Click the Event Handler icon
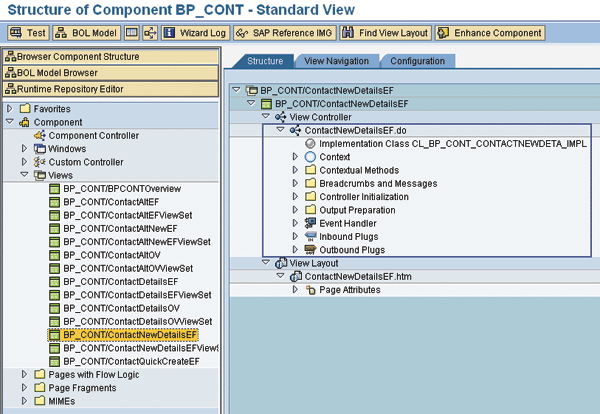This screenshot has height=414, width=600. pos(310,223)
